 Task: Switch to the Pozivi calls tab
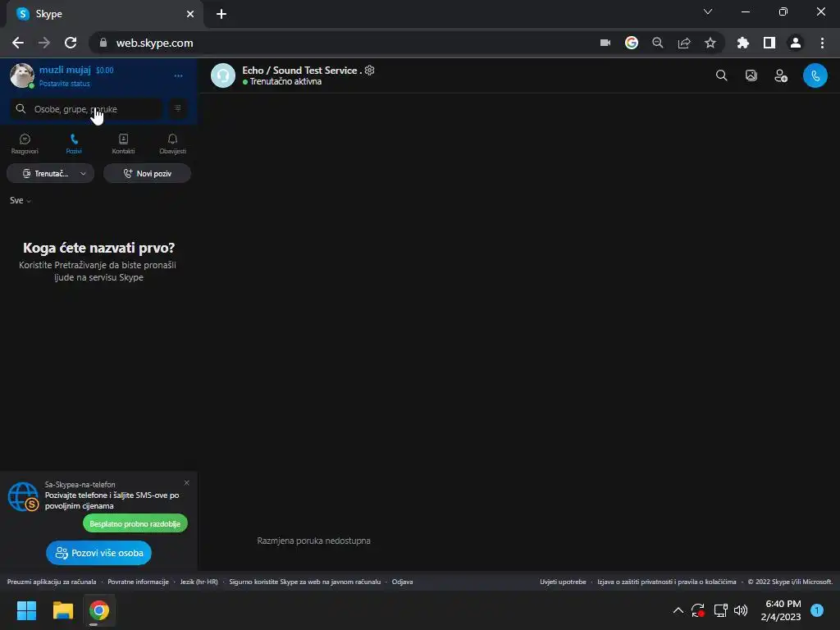click(x=74, y=144)
